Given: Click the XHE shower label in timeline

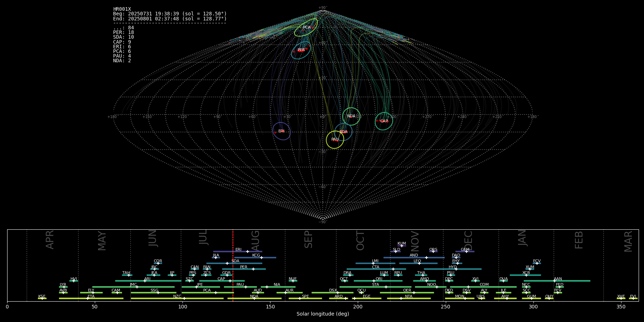Looking at the screenshot, I should coord(621,296).
